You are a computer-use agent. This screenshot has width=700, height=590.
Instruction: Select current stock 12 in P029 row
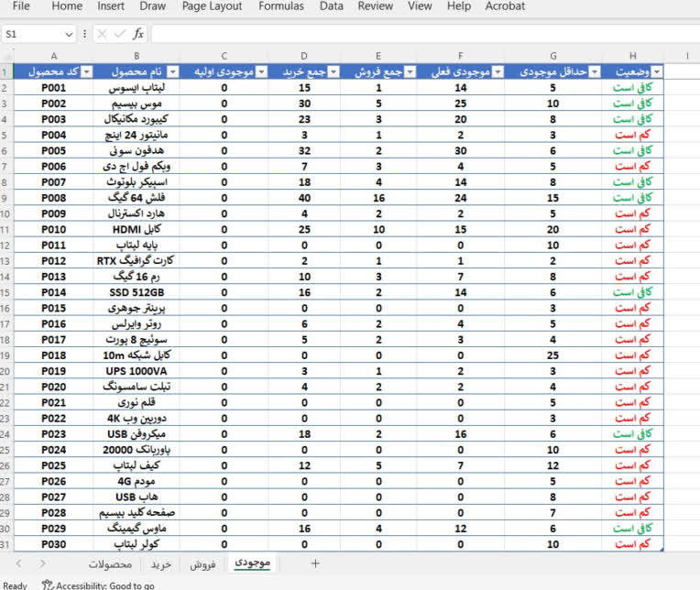461,529
